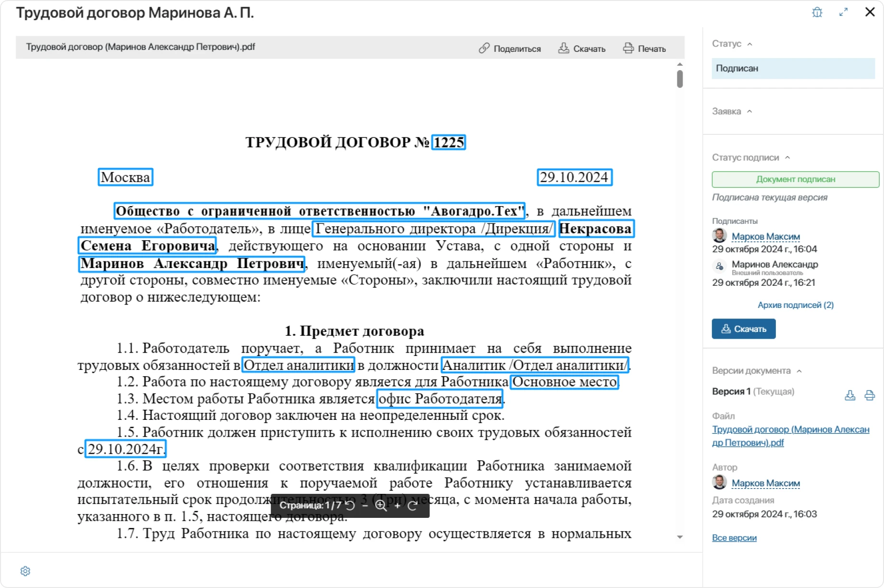884x588 pixels.
Task: Open the bug report icon top right
Action: [817, 12]
